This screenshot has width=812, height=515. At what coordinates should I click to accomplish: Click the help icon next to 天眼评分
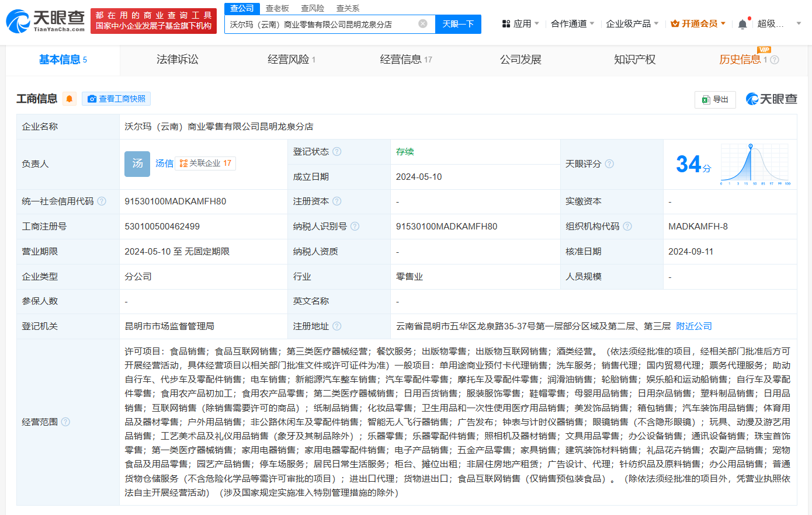tap(609, 164)
